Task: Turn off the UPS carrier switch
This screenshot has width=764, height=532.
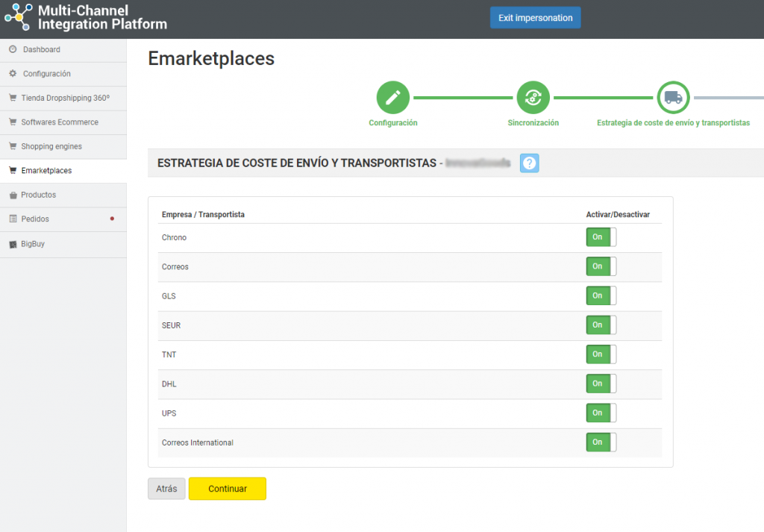Action: coord(601,413)
